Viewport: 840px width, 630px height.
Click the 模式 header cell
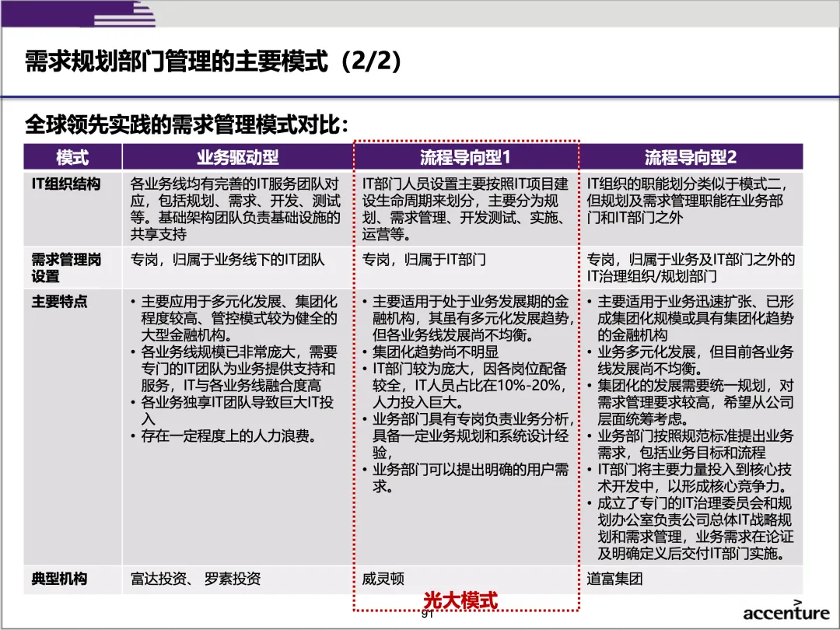[72, 157]
